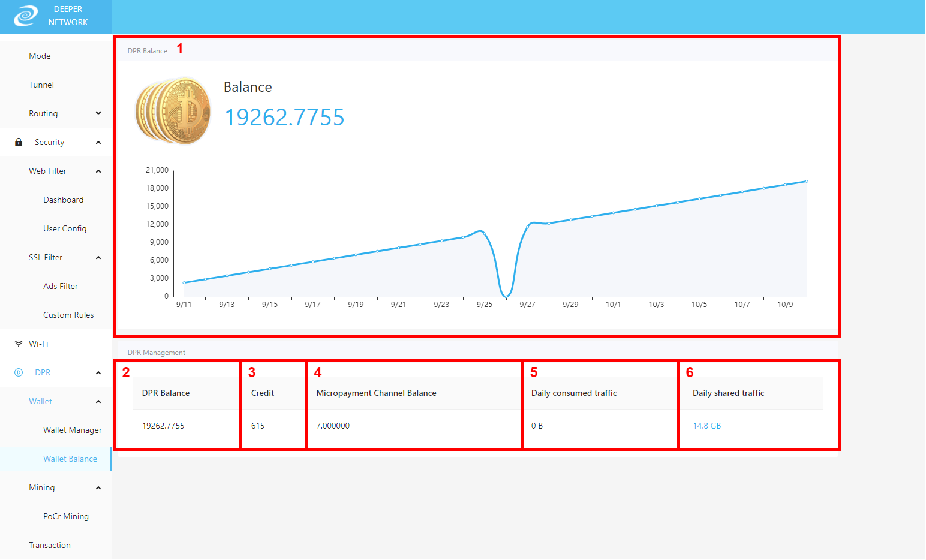The width and height of the screenshot is (926, 560).
Task: Click the DPR Balance column header
Action: pos(166,393)
